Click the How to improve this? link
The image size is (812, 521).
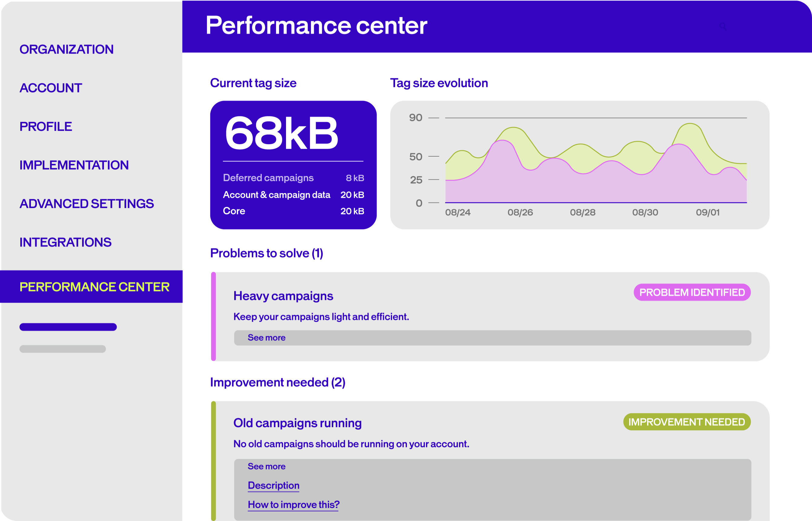click(x=293, y=504)
